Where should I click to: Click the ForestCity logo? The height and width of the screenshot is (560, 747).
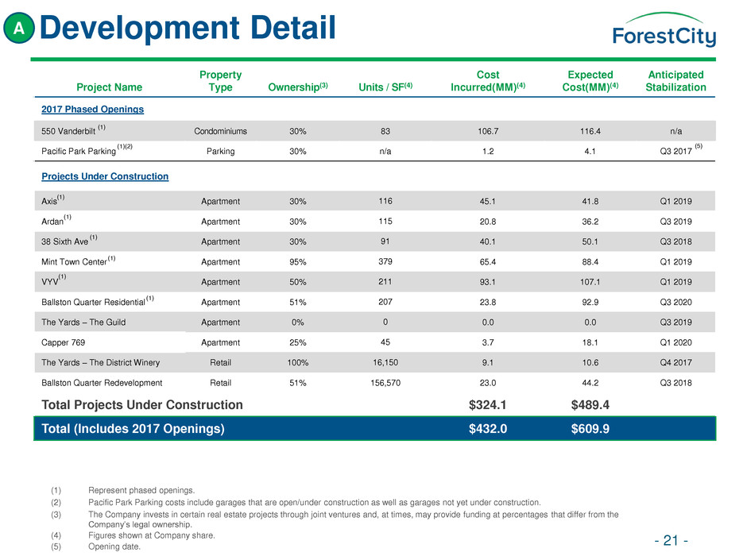click(664, 30)
